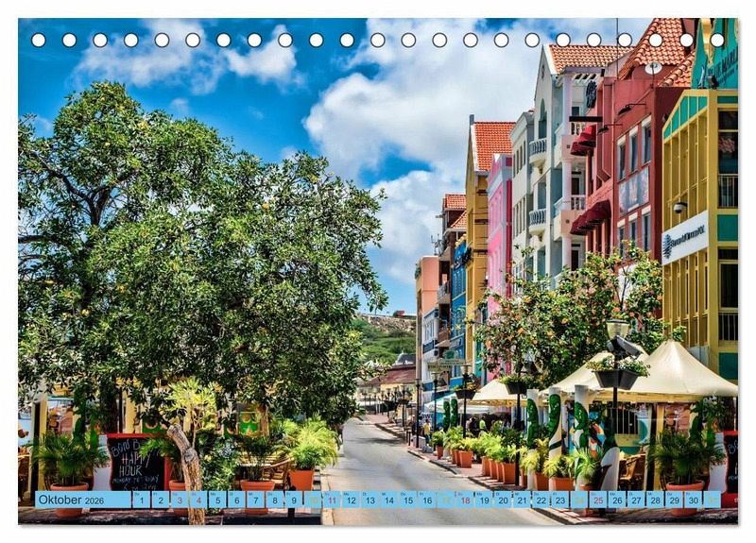
Task: Pick day 9 on the date bar
Action: [293, 500]
